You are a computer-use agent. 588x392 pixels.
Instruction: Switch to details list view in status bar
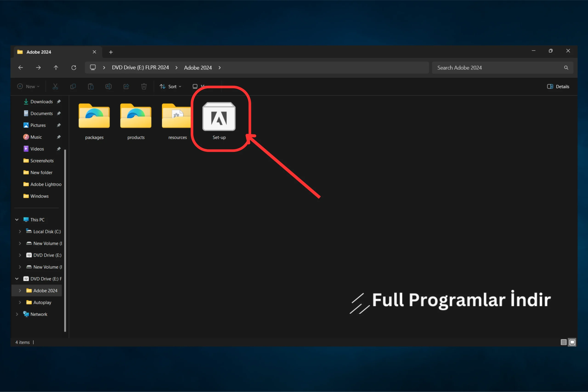563,342
